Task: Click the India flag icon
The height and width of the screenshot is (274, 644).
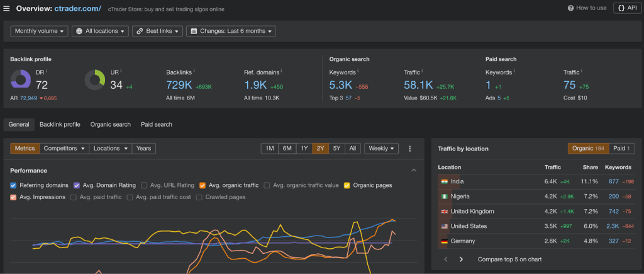Action: [445, 181]
